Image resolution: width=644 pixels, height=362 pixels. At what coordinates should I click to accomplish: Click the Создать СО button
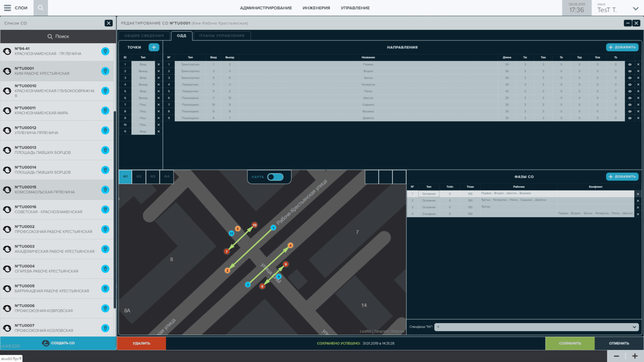(x=58, y=343)
